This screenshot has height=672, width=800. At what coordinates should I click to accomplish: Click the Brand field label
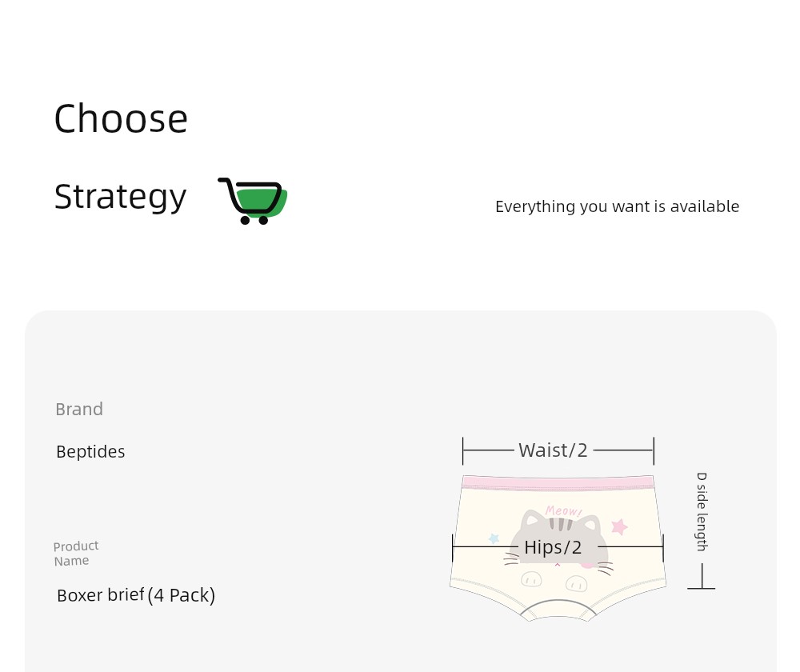(x=79, y=410)
